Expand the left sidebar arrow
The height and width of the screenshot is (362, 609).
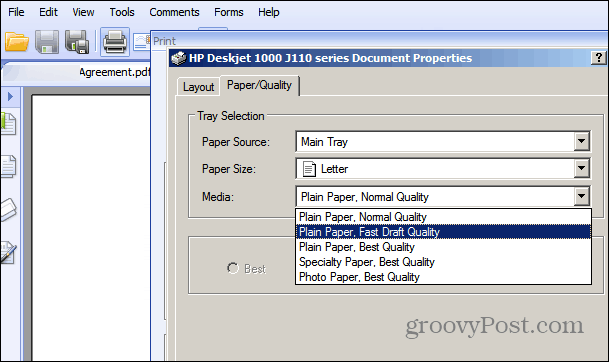tap(10, 96)
